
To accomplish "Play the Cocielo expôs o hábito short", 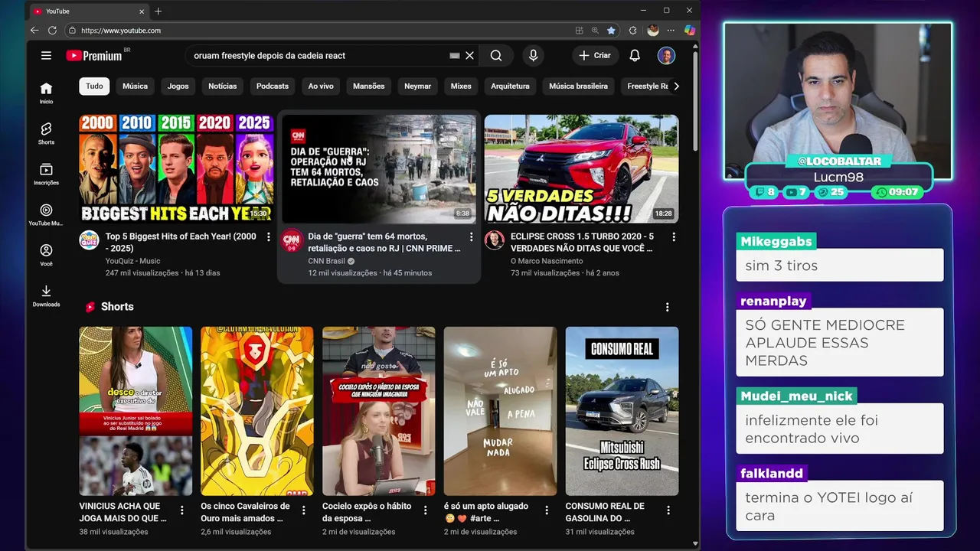I will point(379,411).
